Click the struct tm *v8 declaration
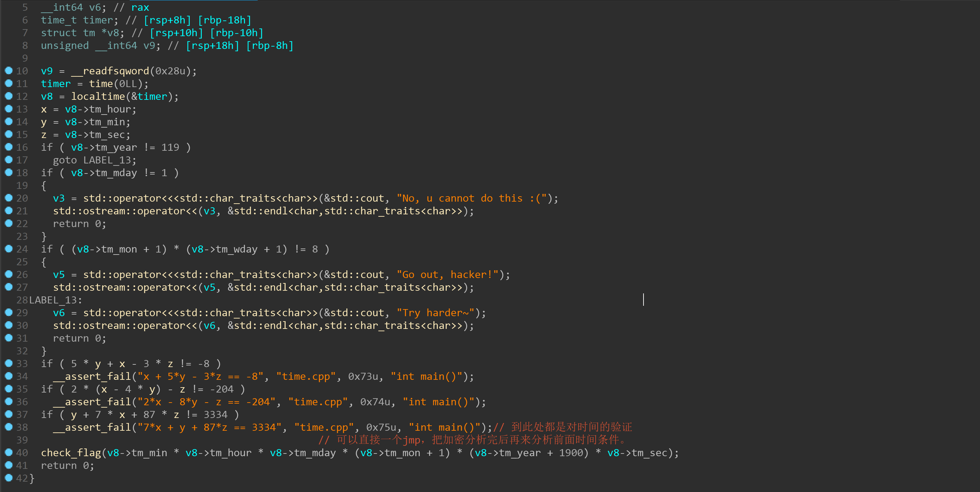Viewport: 980px width, 492px height. pos(83,33)
